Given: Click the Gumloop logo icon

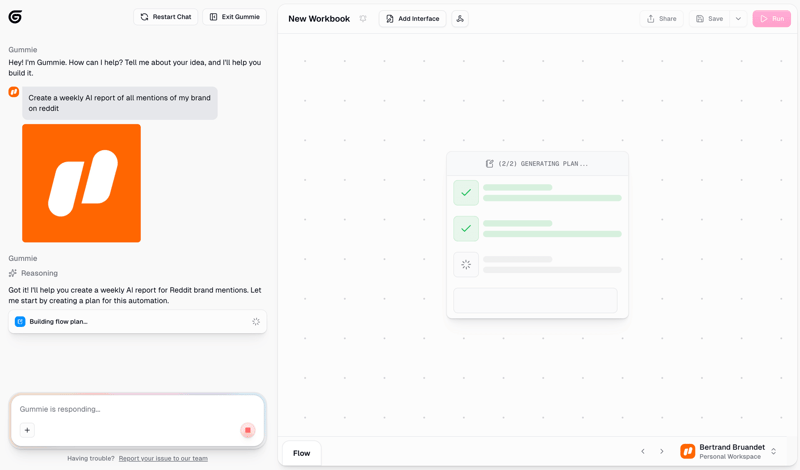Looking at the screenshot, I should click(15, 17).
